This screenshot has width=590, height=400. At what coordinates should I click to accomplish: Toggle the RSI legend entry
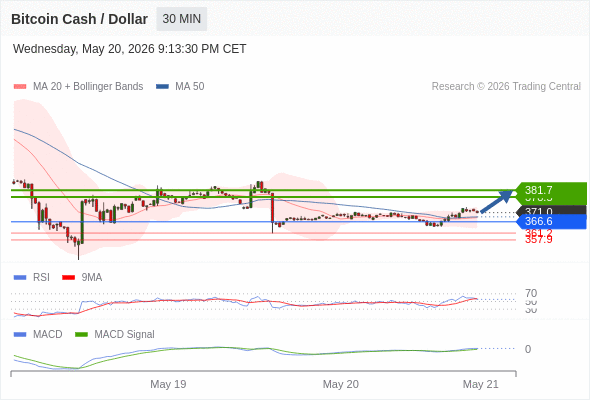(32, 277)
